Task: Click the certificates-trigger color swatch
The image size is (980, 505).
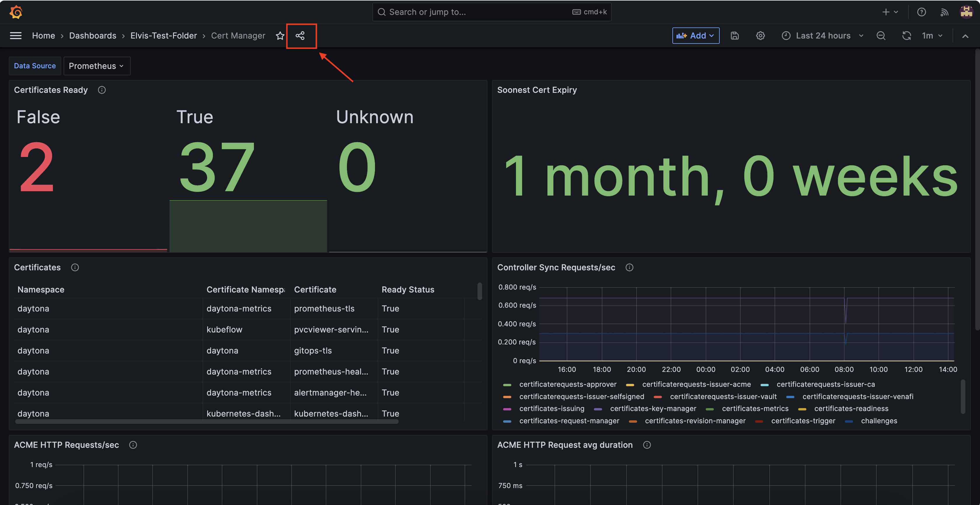Action: tap(759, 421)
